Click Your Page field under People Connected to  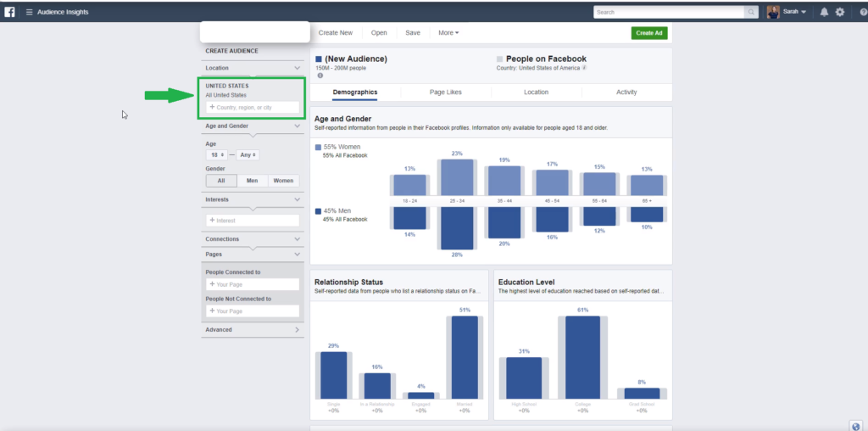[x=253, y=284]
